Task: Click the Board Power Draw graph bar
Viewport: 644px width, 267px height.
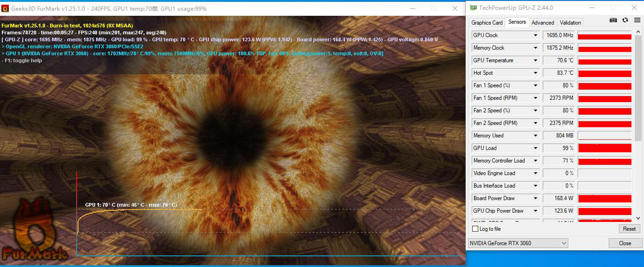Action: click(605, 198)
